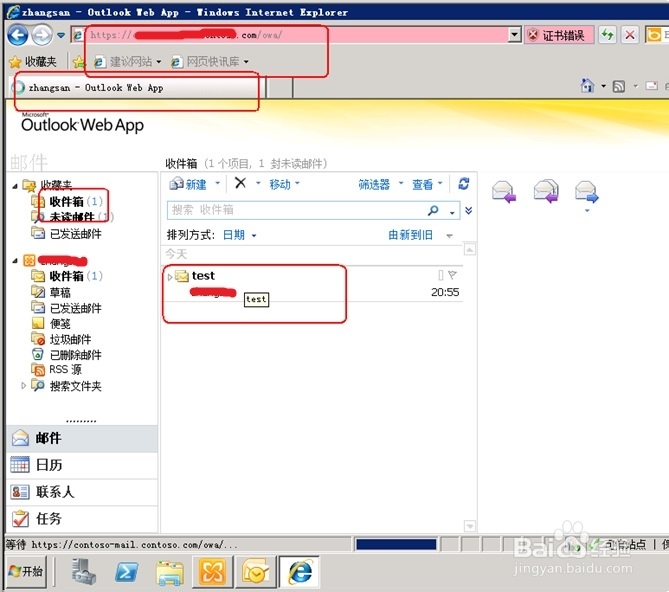Change sort field via 日期 dropdown
669x592 pixels.
click(239, 235)
